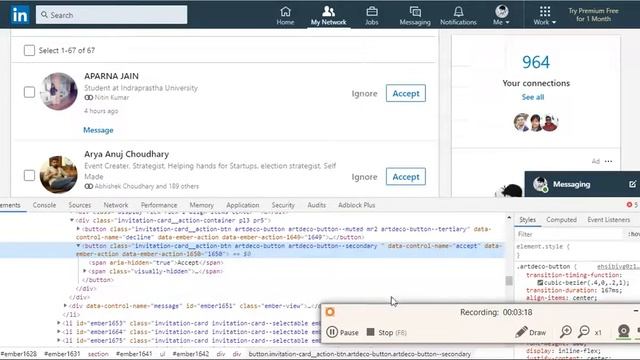640x360 pixels.
Task: Click the Elements panel vertical scrollbar
Action: click(509, 281)
